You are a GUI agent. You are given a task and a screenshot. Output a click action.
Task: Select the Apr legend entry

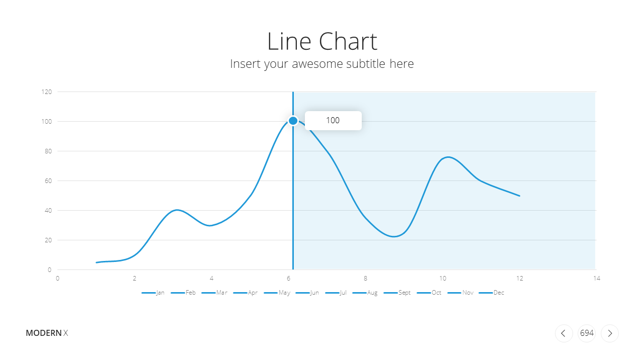246,293
